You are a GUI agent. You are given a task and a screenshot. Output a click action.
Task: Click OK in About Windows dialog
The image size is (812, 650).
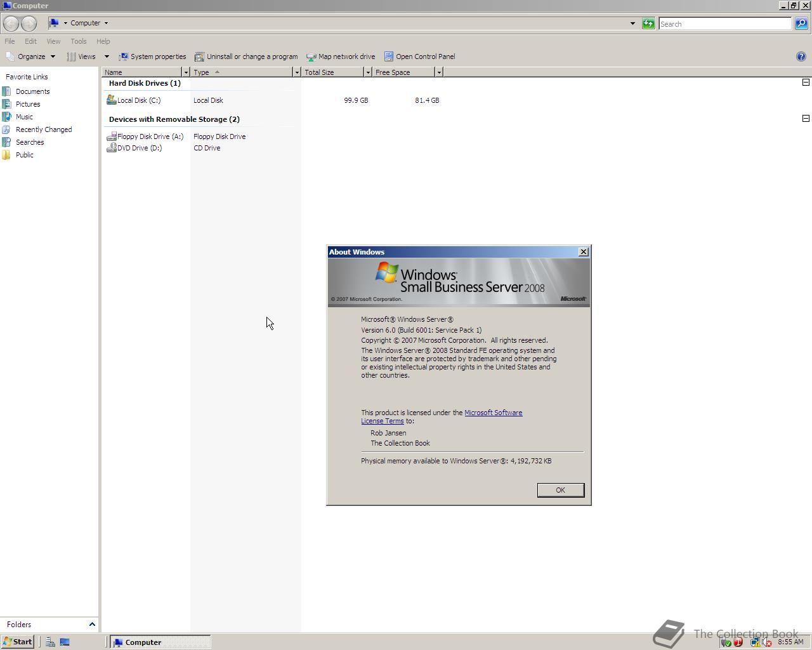(560, 490)
